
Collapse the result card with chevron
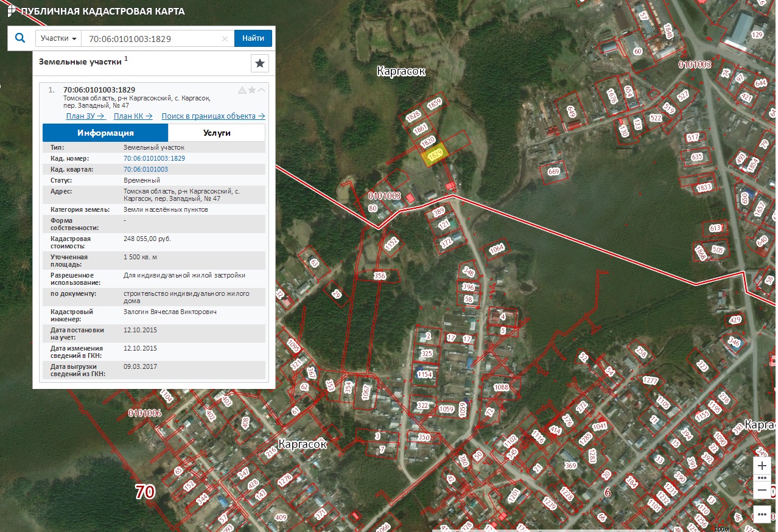click(262, 90)
